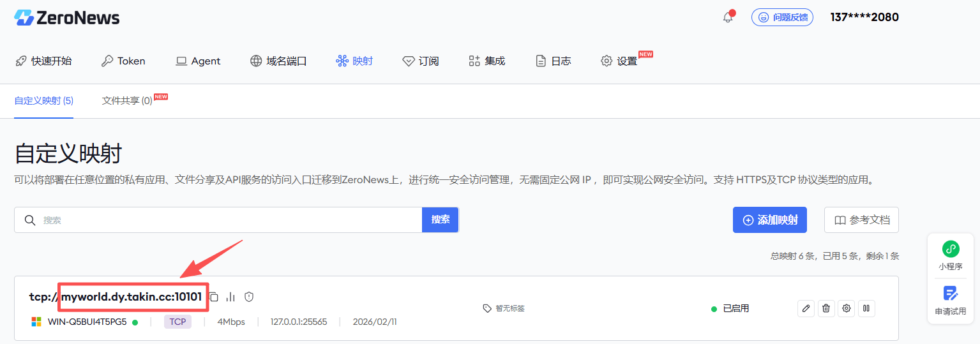Image resolution: width=980 pixels, height=344 pixels.
Task: Open 域名端口 in the navigation
Action: pyautogui.click(x=278, y=61)
